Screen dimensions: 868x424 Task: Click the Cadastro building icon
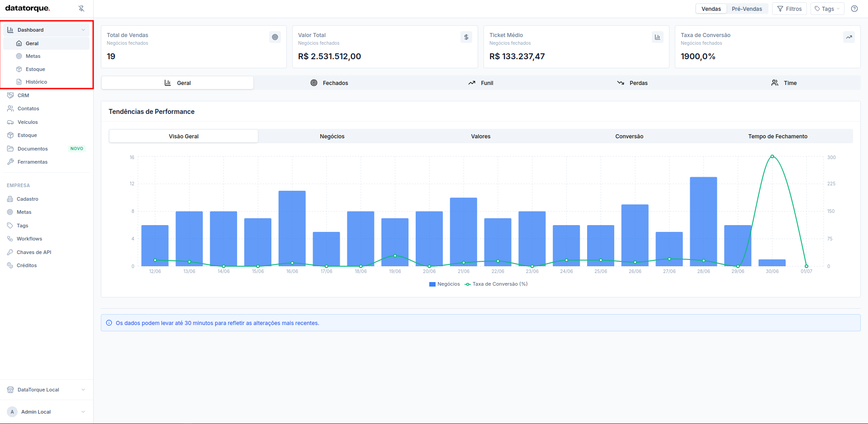point(10,199)
